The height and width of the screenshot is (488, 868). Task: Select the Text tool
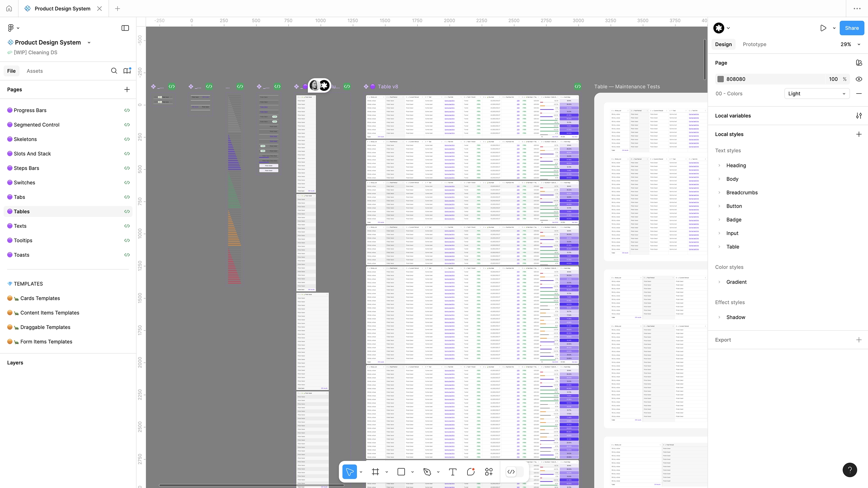(452, 472)
